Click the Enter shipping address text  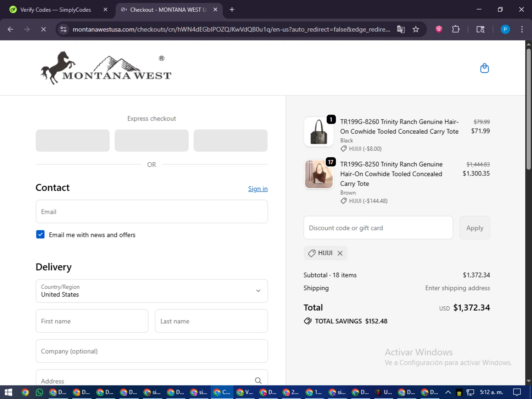click(x=458, y=288)
